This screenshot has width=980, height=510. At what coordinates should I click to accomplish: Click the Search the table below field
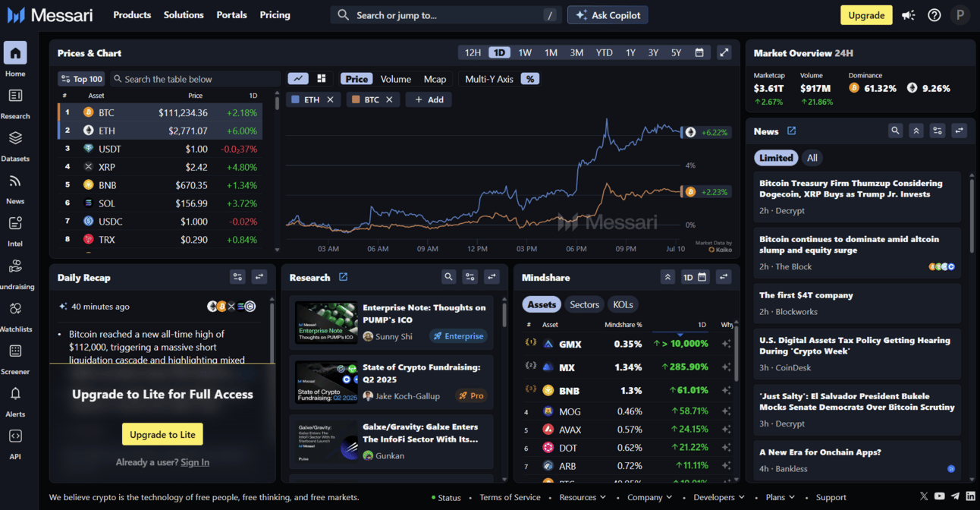[196, 79]
